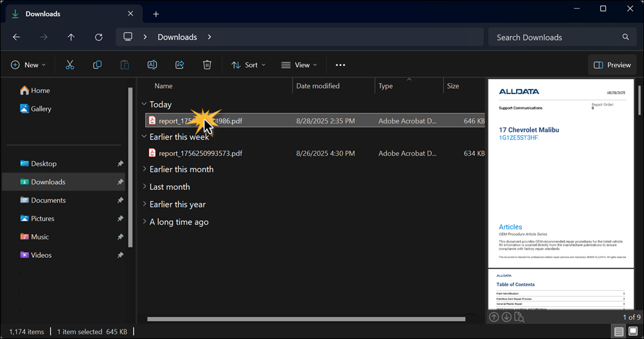Go forward with the right arrow
The image size is (644, 339).
pyautogui.click(x=44, y=37)
